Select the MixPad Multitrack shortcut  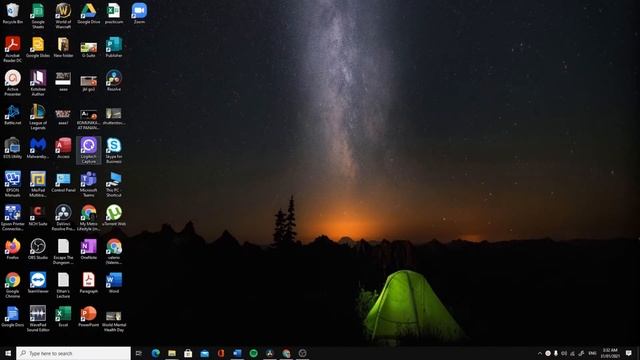38,184
